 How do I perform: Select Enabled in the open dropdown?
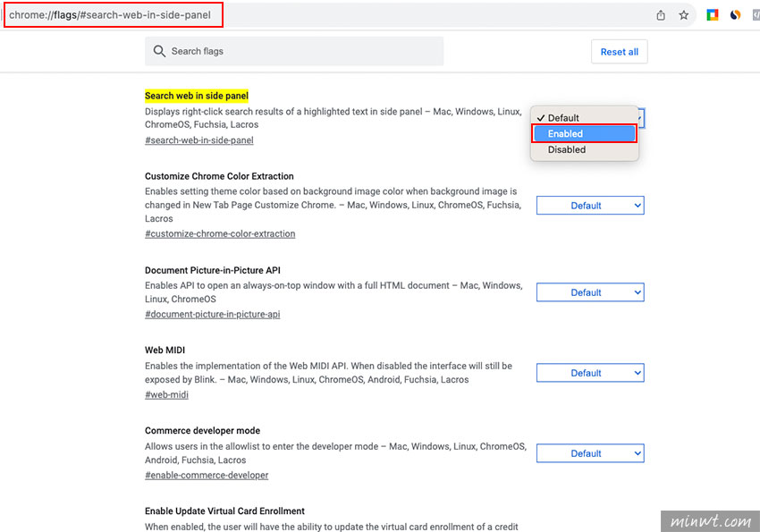(x=584, y=134)
